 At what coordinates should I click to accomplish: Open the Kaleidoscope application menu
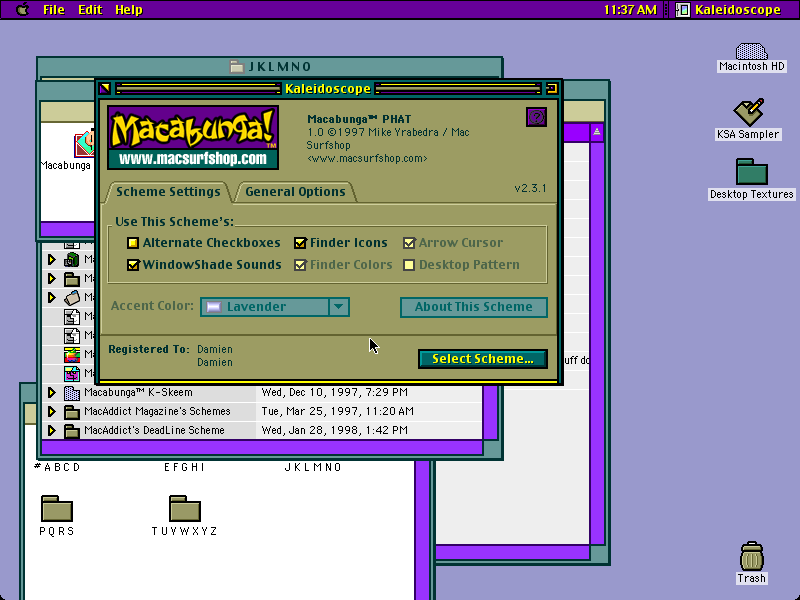[728, 10]
